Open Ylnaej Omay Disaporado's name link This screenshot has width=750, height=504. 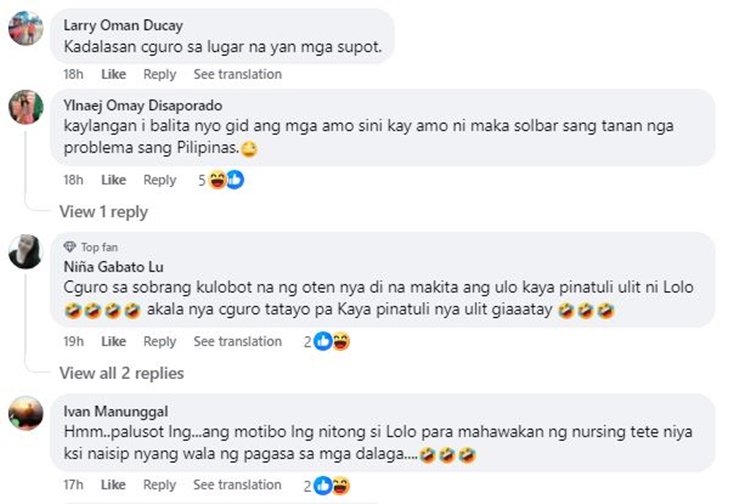143,105
